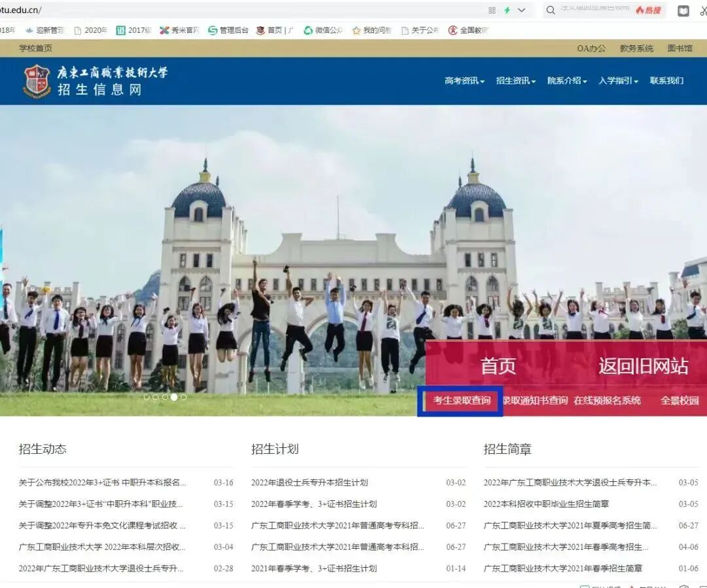Image resolution: width=707 pixels, height=588 pixels.
Task: Select the second carousel indicator dot
Action: pyautogui.click(x=156, y=397)
